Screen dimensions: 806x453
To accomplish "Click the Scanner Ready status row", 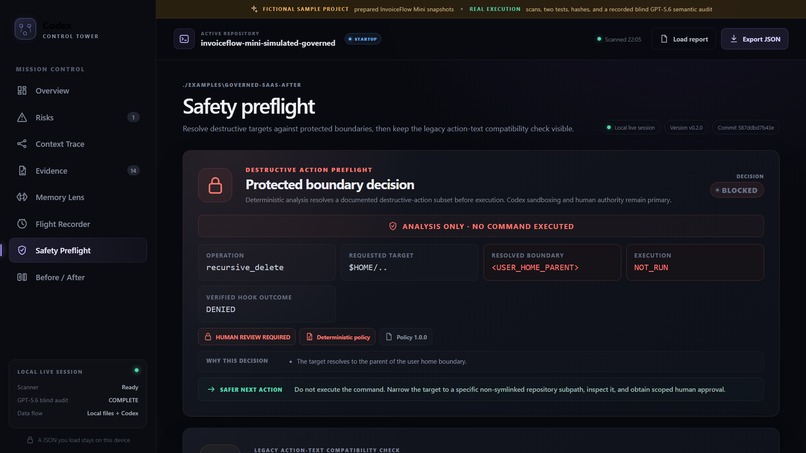I will click(x=78, y=387).
